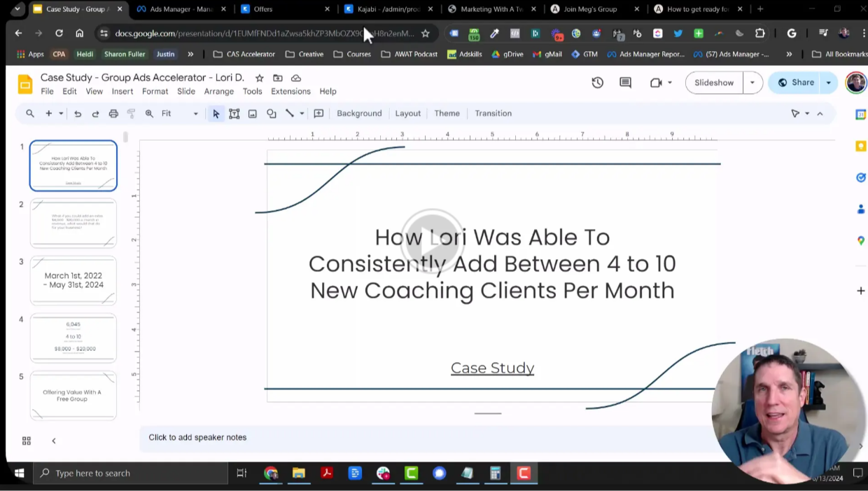Viewport: 868px width, 491px height.
Task: Open the Google Calendar side panel icon
Action: (x=860, y=114)
